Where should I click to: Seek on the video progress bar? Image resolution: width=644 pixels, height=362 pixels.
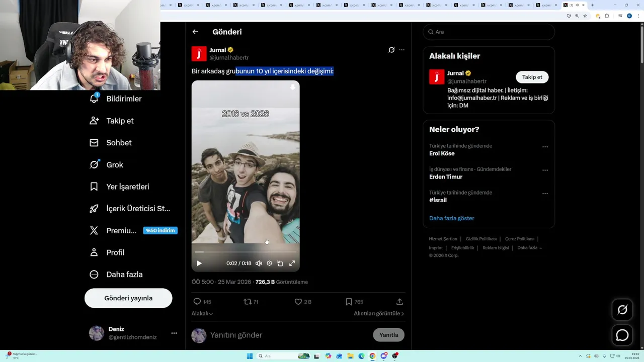point(246,252)
